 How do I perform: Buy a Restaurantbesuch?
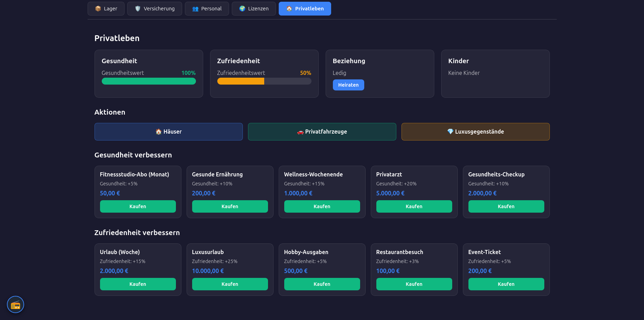[414, 284]
